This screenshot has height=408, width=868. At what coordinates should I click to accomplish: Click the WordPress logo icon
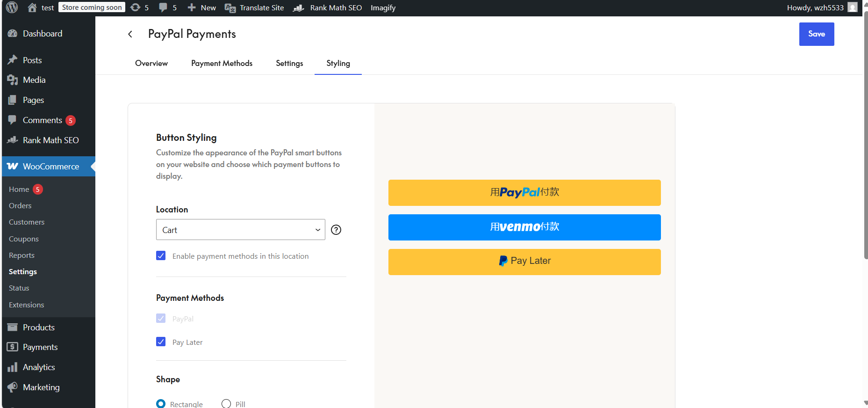pyautogui.click(x=12, y=7)
